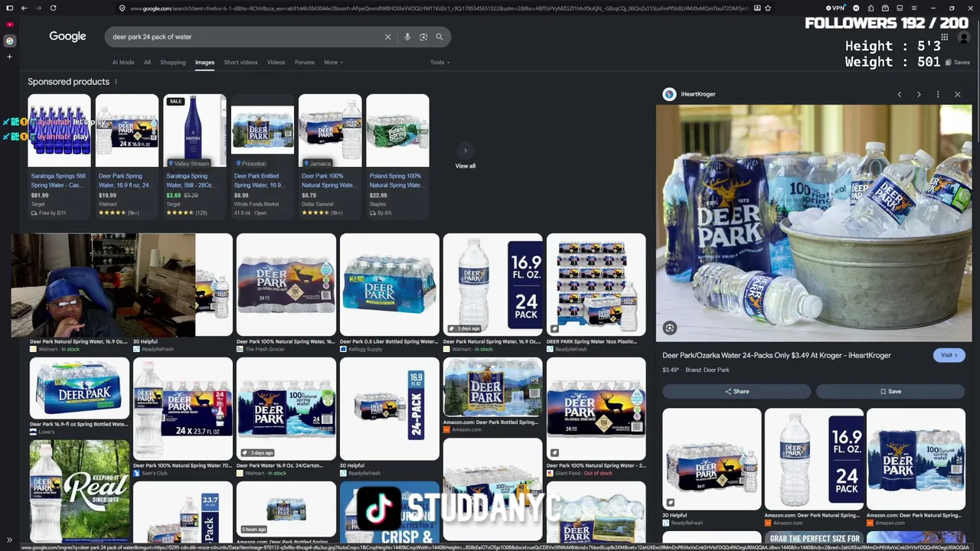Open the Forums tab

coord(305,63)
